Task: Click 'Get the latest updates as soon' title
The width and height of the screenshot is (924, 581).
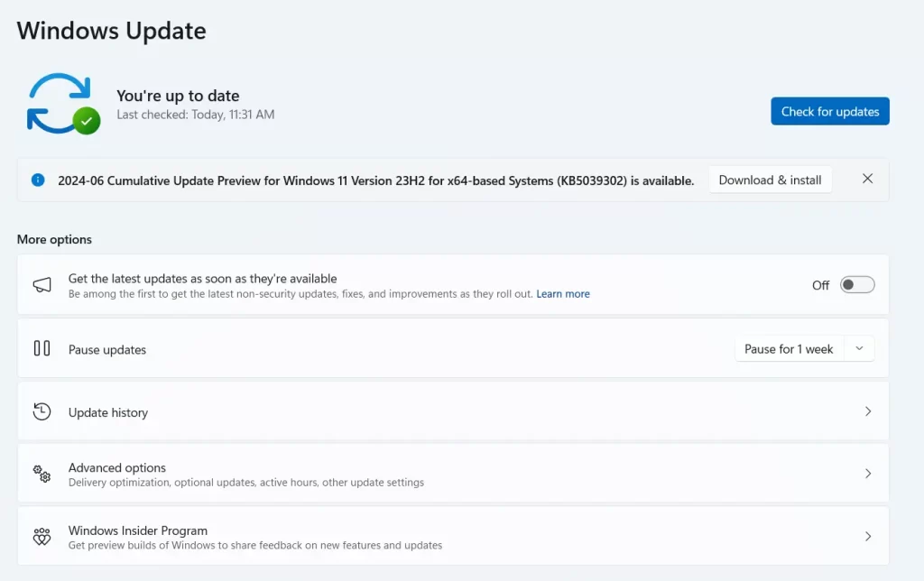Action: pyautogui.click(x=203, y=278)
